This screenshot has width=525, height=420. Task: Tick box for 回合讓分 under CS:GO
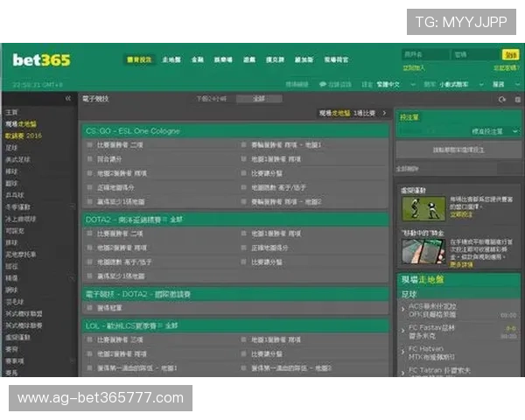[x=89, y=158]
